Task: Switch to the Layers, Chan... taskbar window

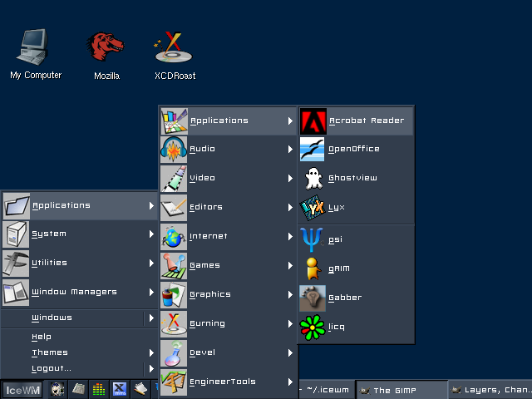Action: pyautogui.click(x=490, y=390)
